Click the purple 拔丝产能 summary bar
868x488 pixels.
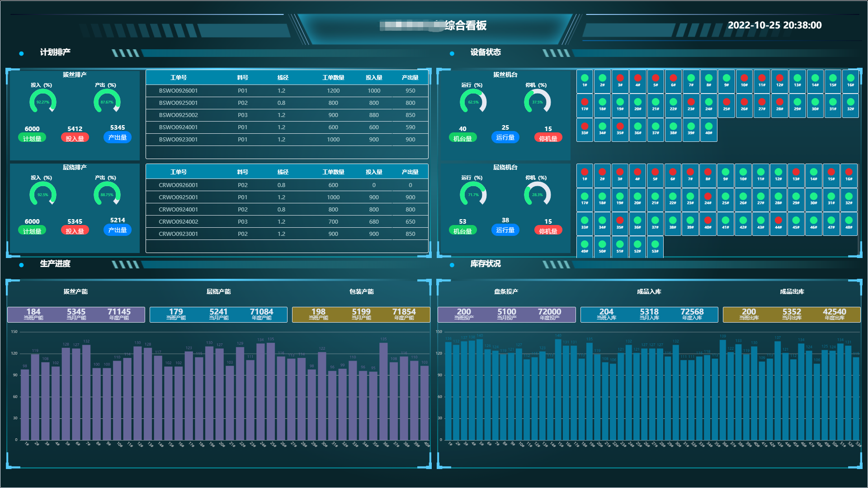76,314
